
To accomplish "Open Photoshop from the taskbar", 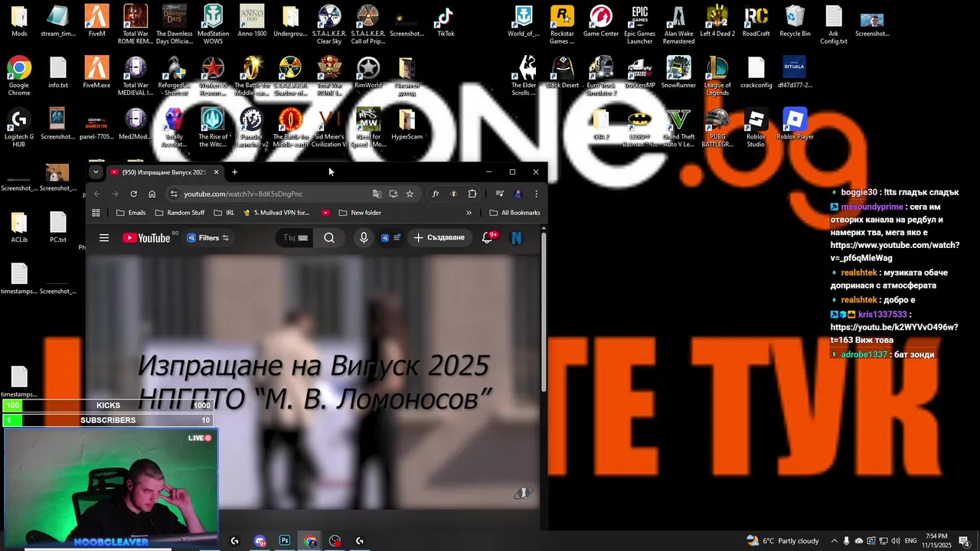I will [285, 540].
